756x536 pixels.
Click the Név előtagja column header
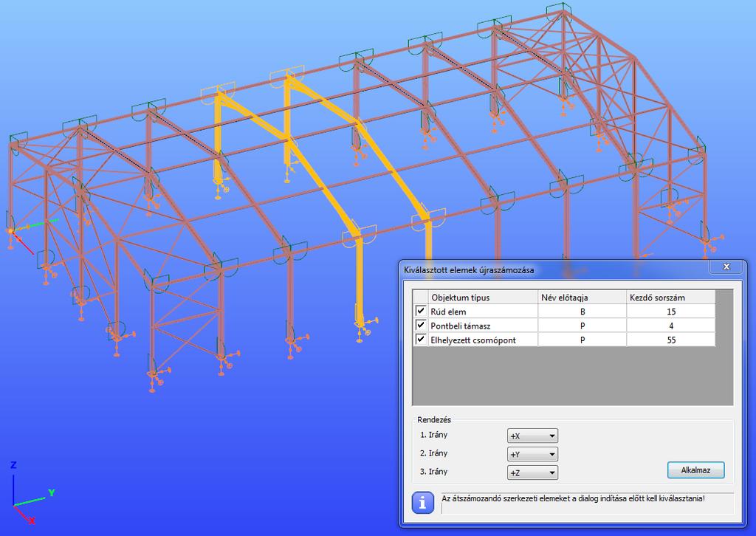click(x=582, y=297)
